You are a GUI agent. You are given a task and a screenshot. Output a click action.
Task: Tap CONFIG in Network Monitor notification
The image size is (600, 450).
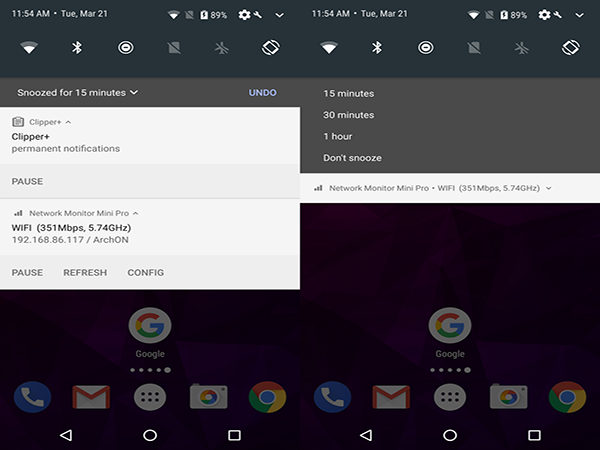(145, 272)
